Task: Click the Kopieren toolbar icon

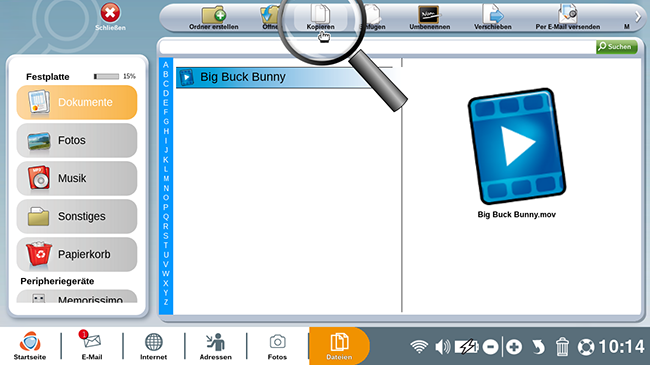Action: (x=320, y=14)
